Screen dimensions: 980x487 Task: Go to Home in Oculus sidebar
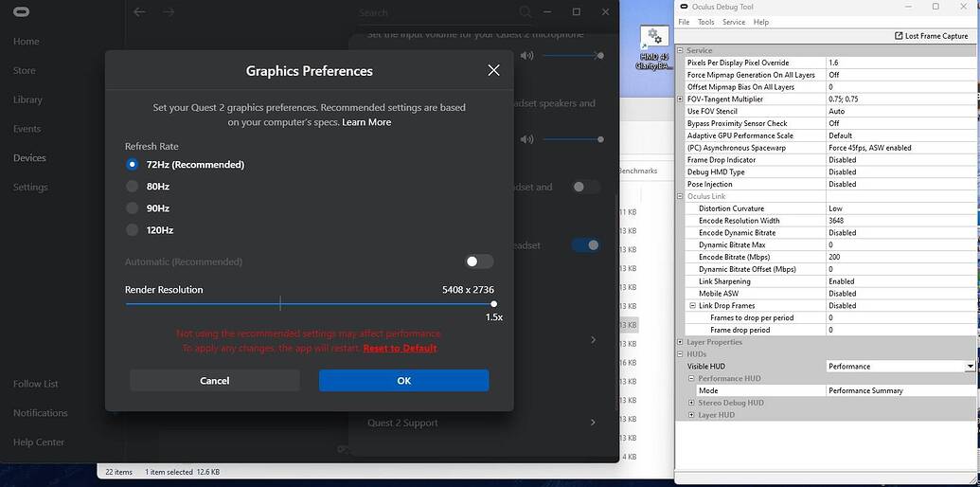(x=27, y=42)
